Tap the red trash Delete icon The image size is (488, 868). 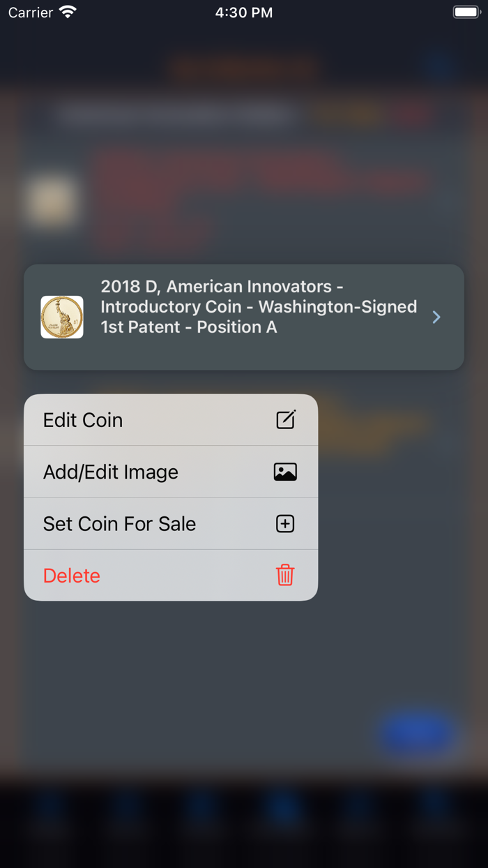[x=284, y=576]
